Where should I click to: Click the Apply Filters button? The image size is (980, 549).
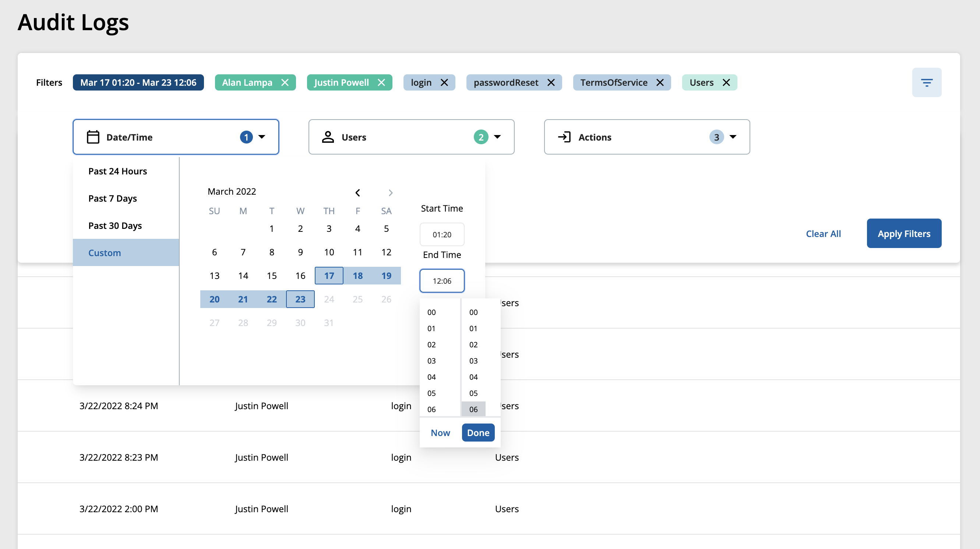click(904, 233)
